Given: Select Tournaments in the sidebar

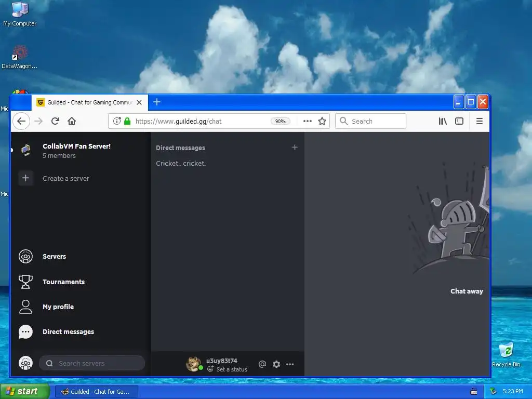Looking at the screenshot, I should (64, 282).
